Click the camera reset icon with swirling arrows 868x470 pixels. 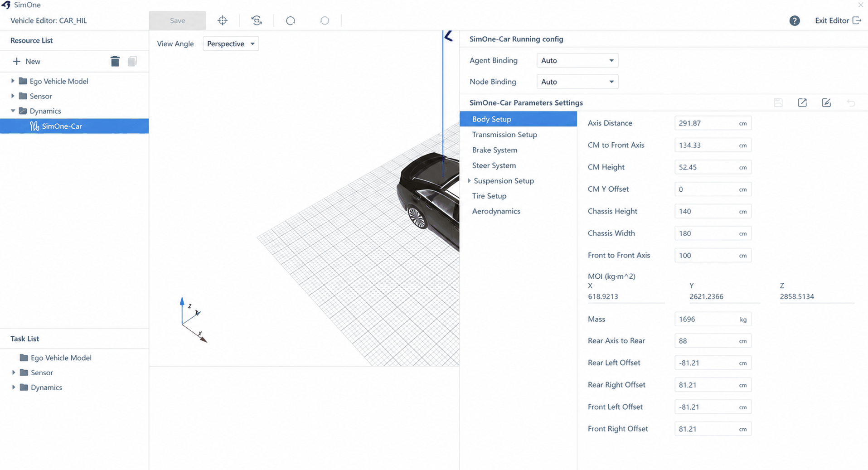pos(257,20)
